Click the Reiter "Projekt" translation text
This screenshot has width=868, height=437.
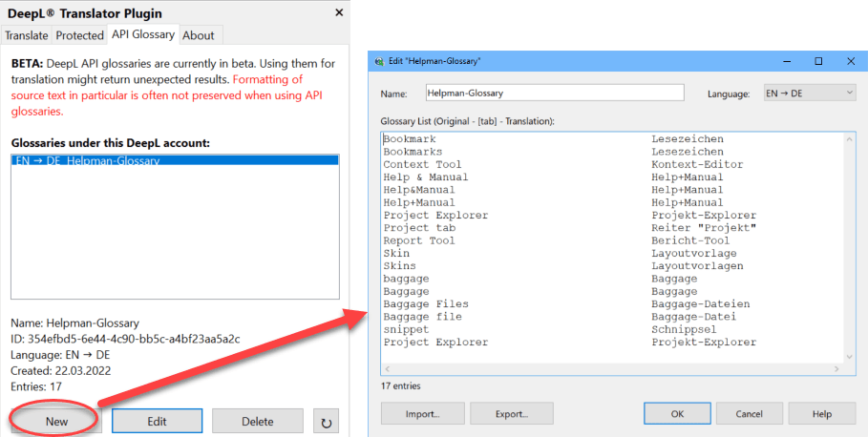[x=704, y=228]
